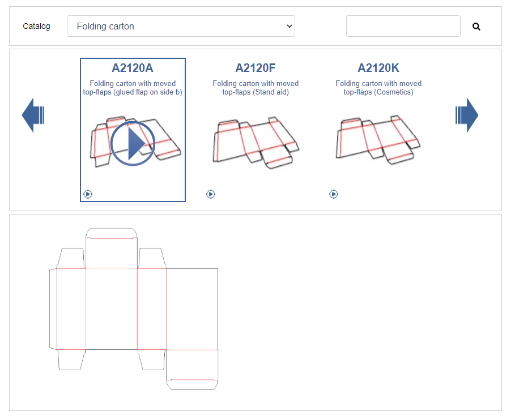
Task: Advance to next carton designs with right arrow
Action: (x=467, y=115)
